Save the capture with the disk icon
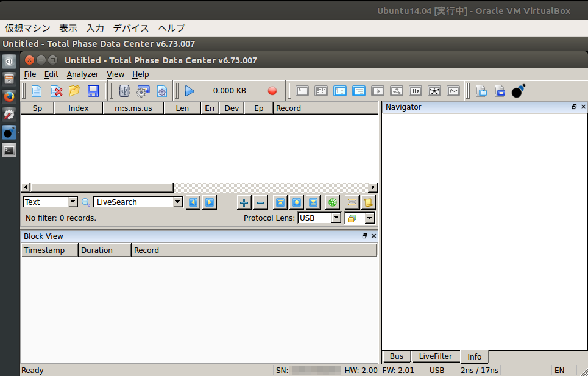The width and height of the screenshot is (588, 376). pyautogui.click(x=92, y=90)
